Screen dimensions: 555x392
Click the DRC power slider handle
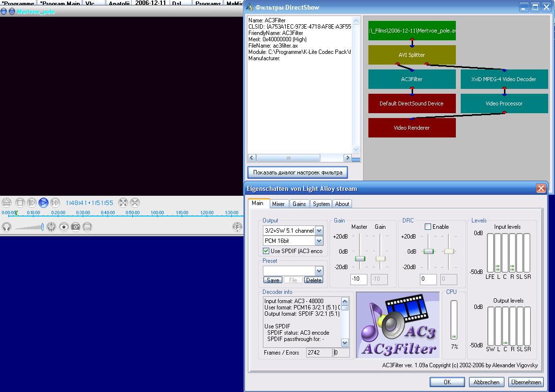coord(428,252)
